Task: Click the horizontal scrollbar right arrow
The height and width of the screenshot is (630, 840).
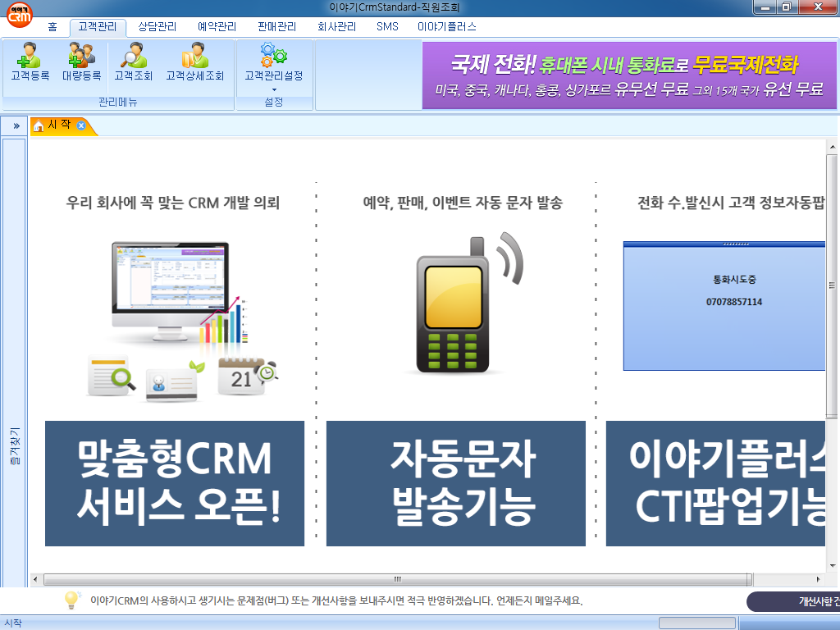Action: tap(819, 579)
